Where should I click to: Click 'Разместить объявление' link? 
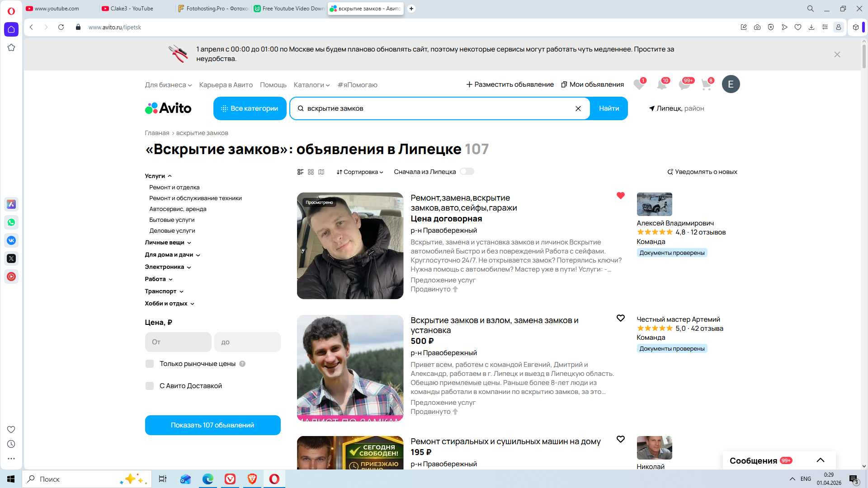510,84
